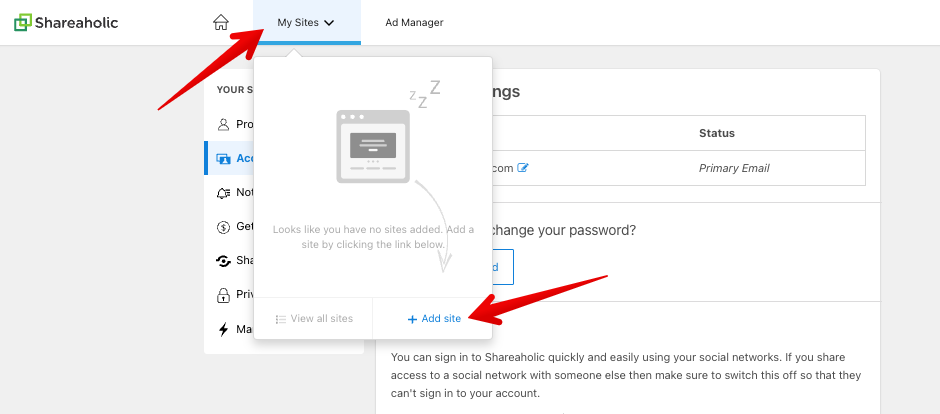The image size is (940, 414).
Task: Click the 'Looks like you have no sites added' text
Action: point(373,237)
